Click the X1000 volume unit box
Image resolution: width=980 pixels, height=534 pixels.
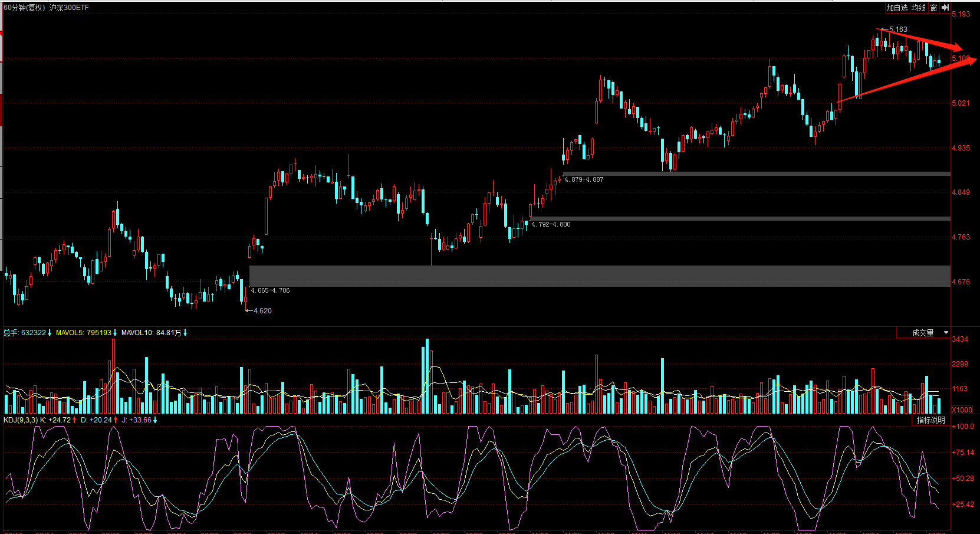point(962,409)
